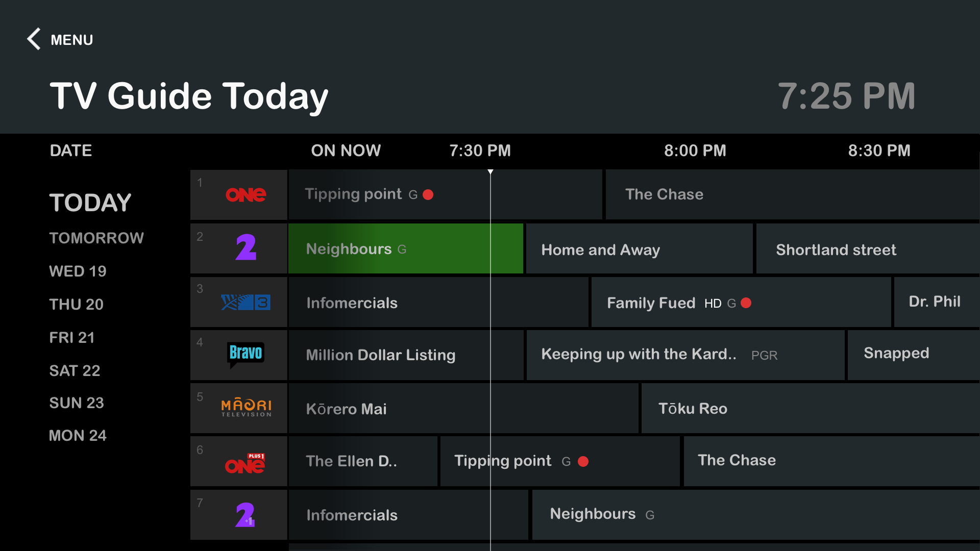Click the back arrow next to MENU
The width and height of the screenshot is (980, 551).
(34, 39)
